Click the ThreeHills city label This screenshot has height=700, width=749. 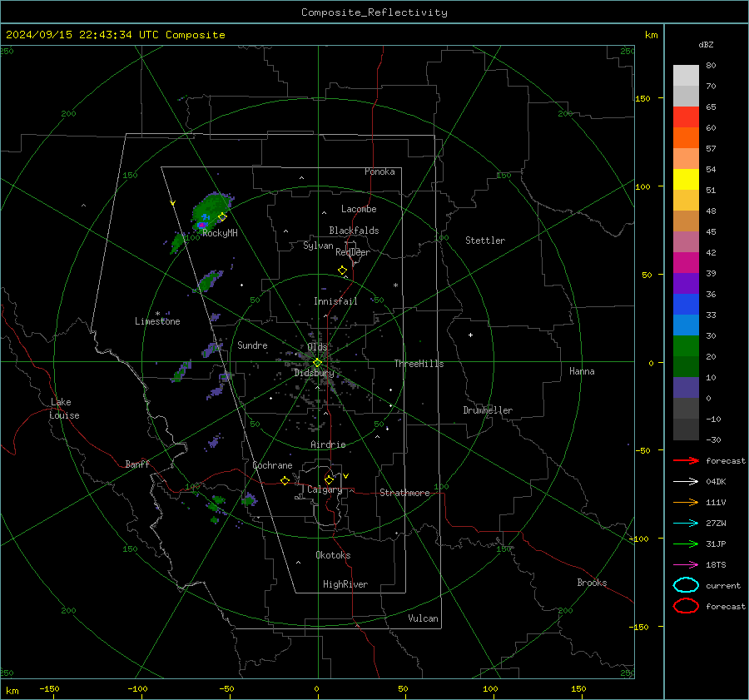(419, 364)
